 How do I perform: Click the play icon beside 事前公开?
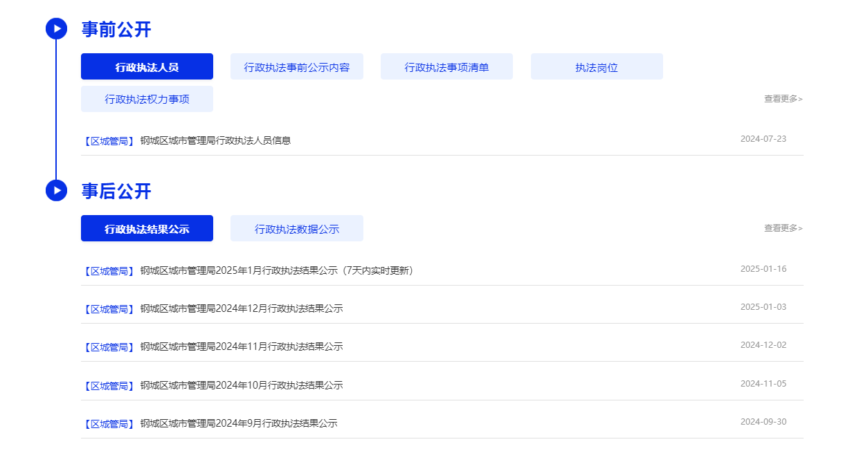tap(56, 28)
